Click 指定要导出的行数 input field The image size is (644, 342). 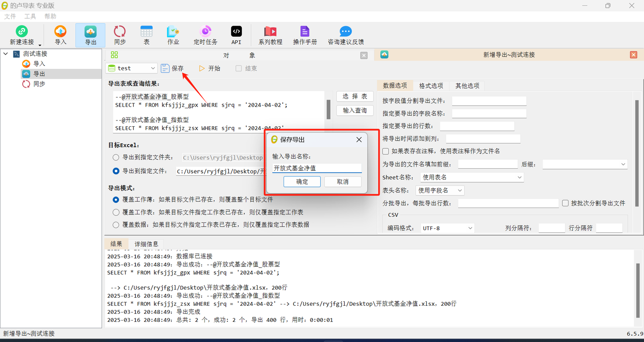pyautogui.click(x=477, y=126)
